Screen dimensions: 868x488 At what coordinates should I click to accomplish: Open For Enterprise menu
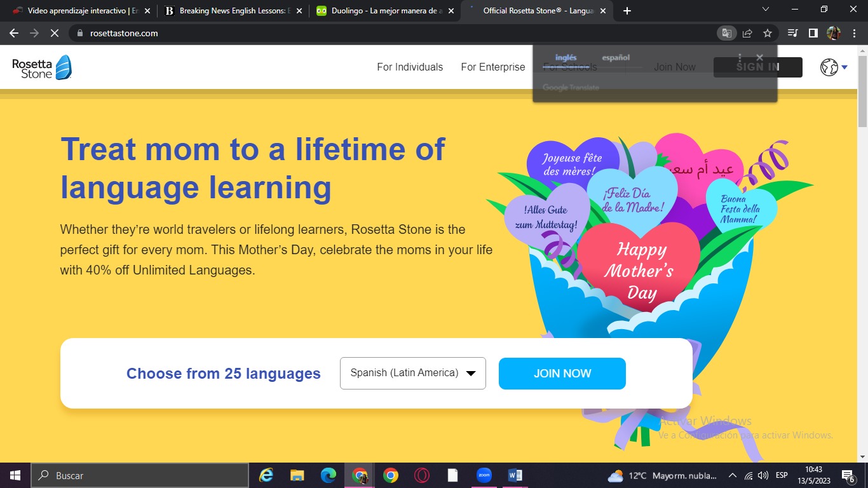[493, 67]
